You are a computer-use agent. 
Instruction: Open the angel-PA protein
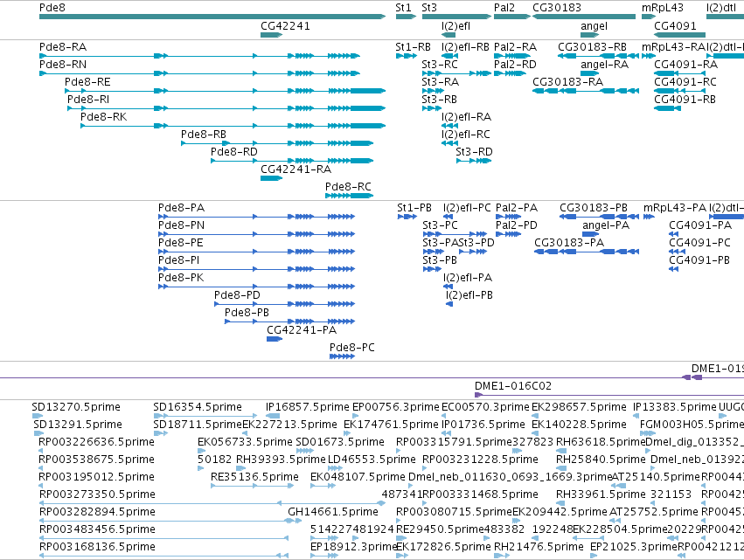click(x=590, y=234)
